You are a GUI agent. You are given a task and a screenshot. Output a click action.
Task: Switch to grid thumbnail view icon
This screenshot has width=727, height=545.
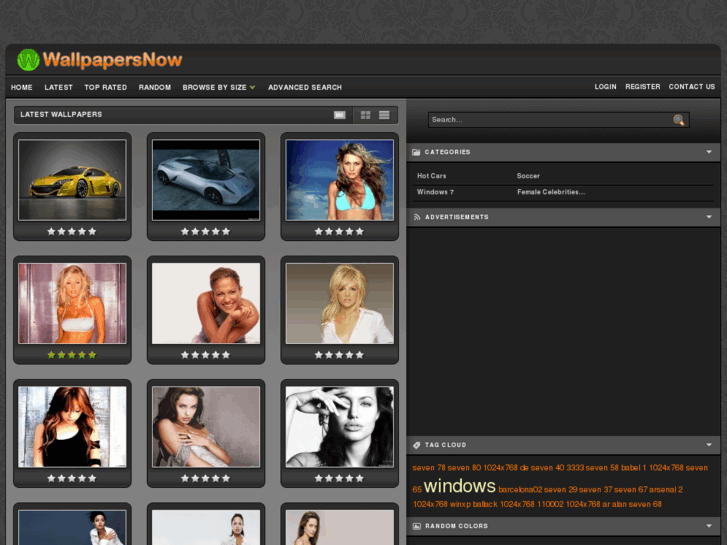(x=365, y=115)
